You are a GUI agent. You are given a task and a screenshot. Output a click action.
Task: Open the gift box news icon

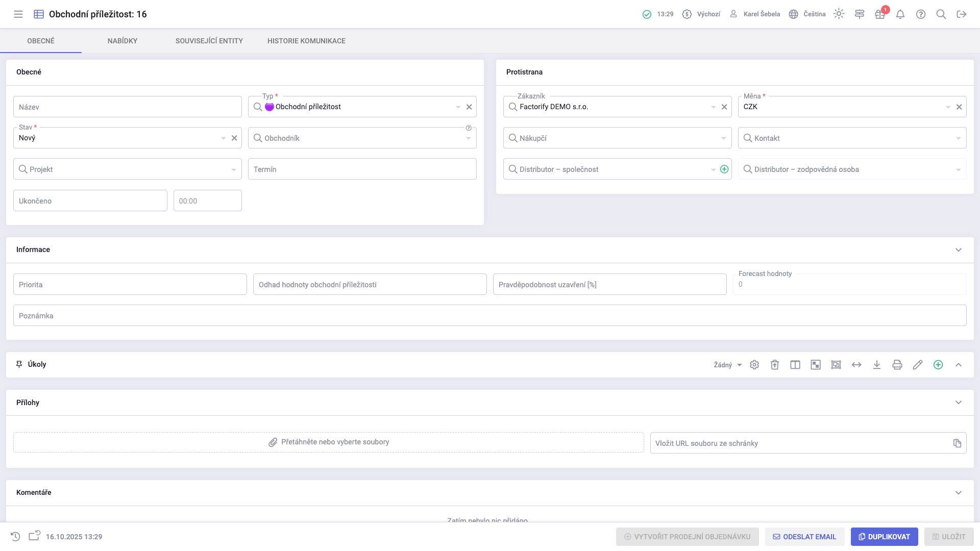pyautogui.click(x=879, y=14)
